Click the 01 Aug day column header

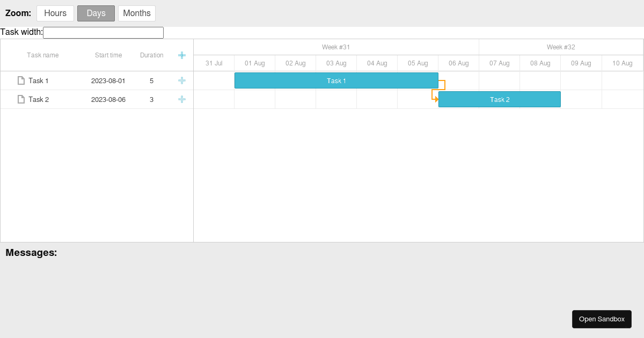254,63
